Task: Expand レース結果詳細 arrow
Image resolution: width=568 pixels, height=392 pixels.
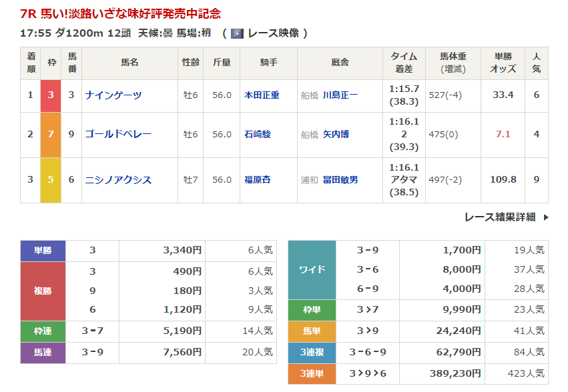Action: [x=546, y=217]
